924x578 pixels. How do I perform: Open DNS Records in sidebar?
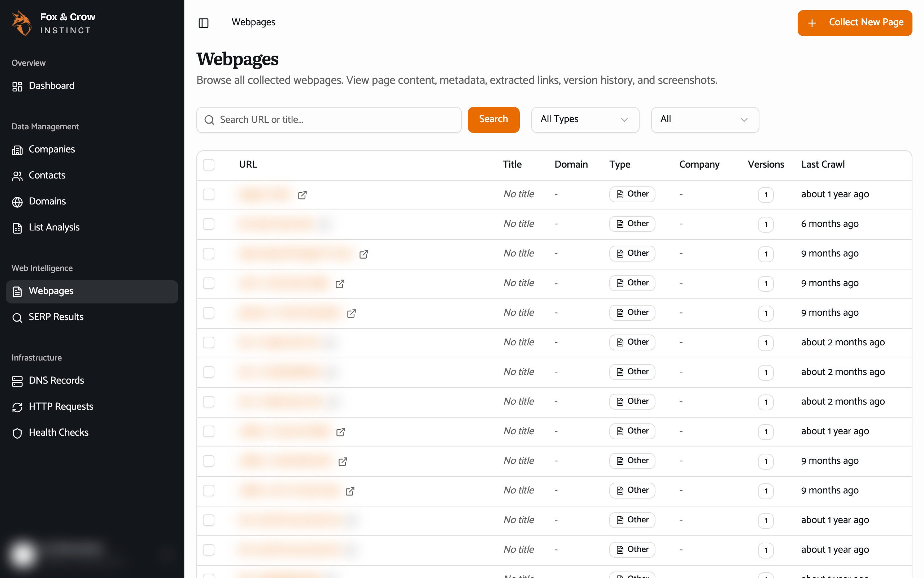pyautogui.click(x=92, y=381)
